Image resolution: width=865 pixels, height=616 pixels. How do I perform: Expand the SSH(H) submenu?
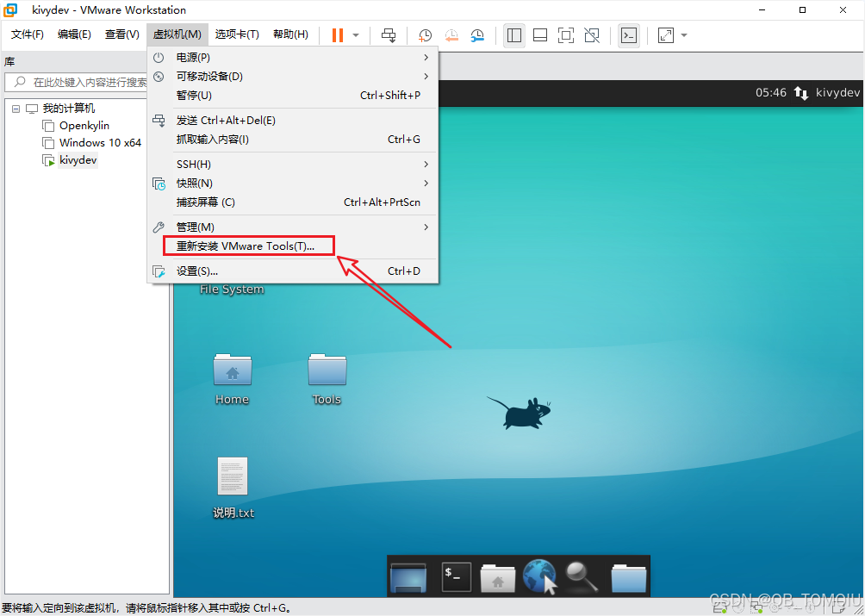click(x=293, y=165)
